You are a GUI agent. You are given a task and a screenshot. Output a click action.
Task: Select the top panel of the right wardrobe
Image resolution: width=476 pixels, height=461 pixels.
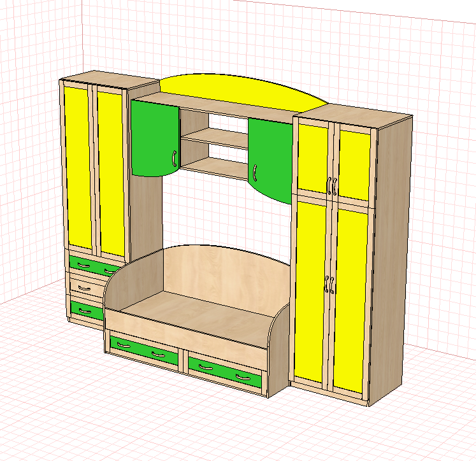pos(354,115)
